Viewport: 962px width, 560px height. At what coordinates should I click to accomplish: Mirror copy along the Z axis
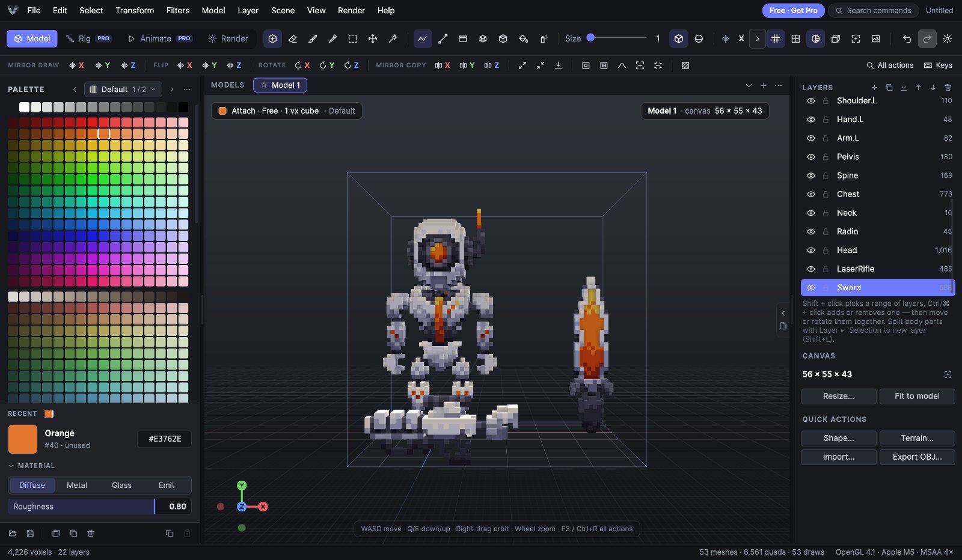tap(492, 65)
